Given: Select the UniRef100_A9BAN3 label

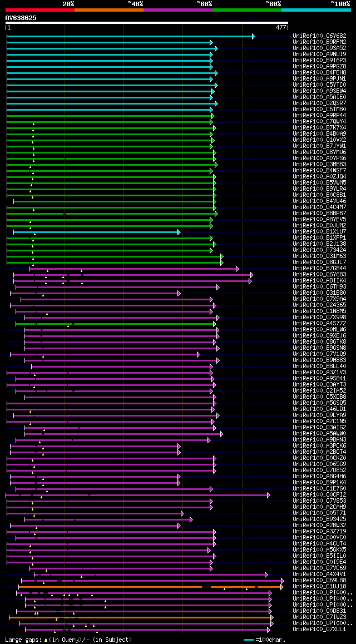Looking at the screenshot, I should pos(319,440).
